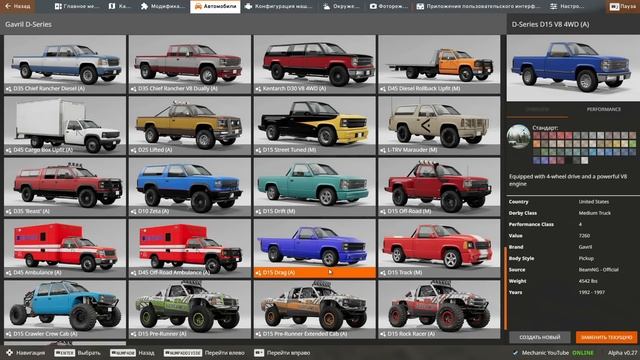Viewport: 640px width, 360px height.
Task: Pick the red D15 Track (M)
Action: [439, 248]
